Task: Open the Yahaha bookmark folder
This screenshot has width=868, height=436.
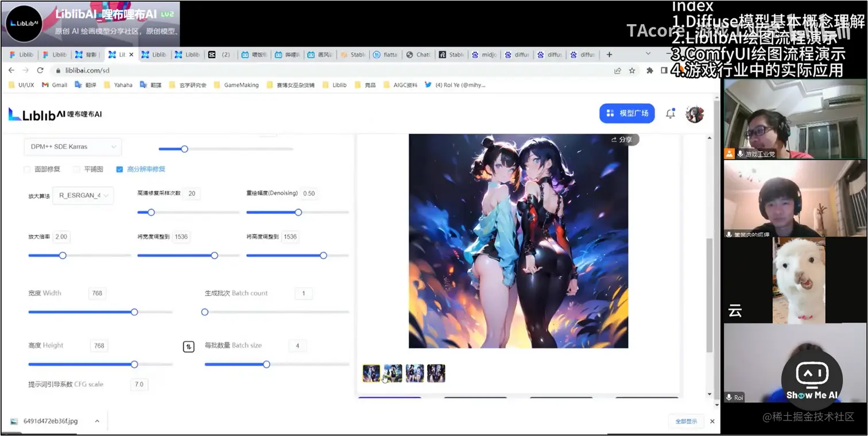Action: pyautogui.click(x=118, y=85)
